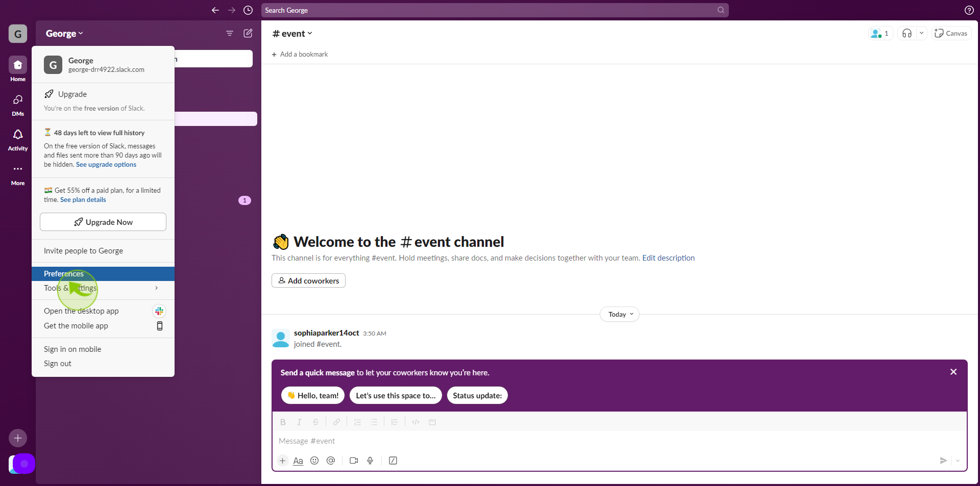Toggle ordered list formatting
The image size is (980, 486).
pyautogui.click(x=357, y=422)
